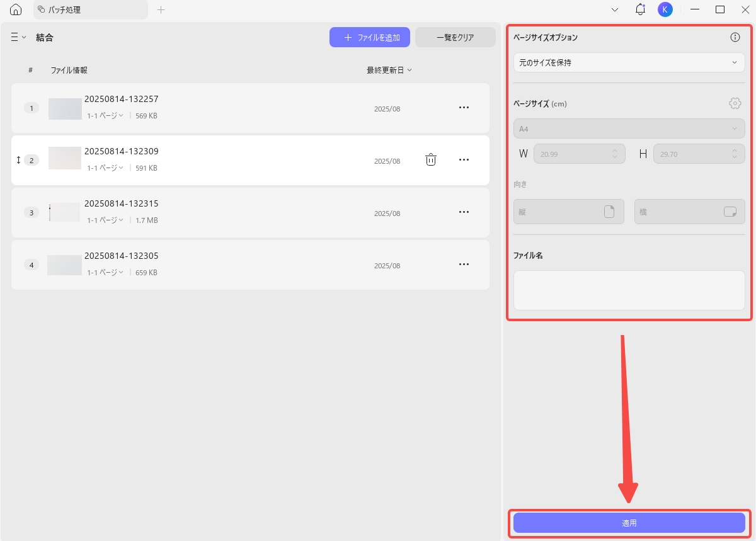Viewport: 756px width, 541px height.
Task: Open the hamburger menu beside 結合
Action: pyautogui.click(x=18, y=37)
